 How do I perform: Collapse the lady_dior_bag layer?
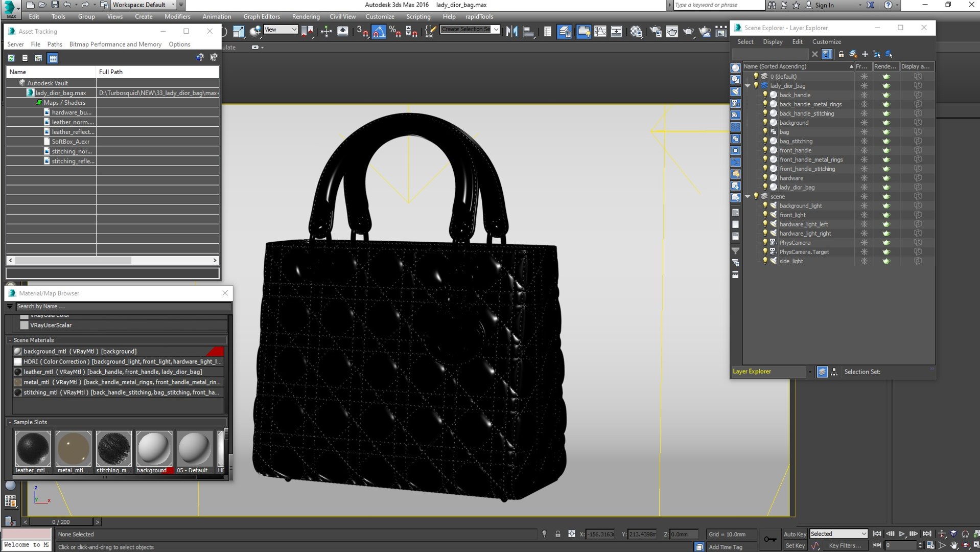[x=748, y=86]
